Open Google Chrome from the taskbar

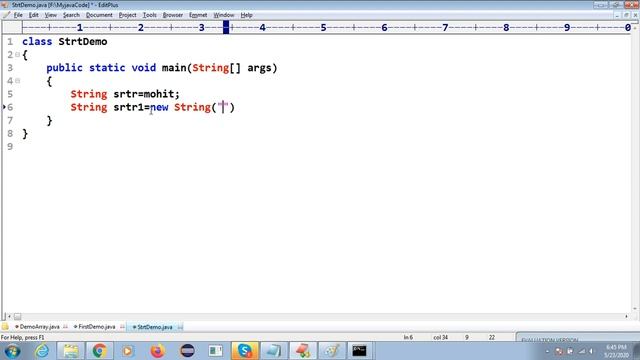99,351
